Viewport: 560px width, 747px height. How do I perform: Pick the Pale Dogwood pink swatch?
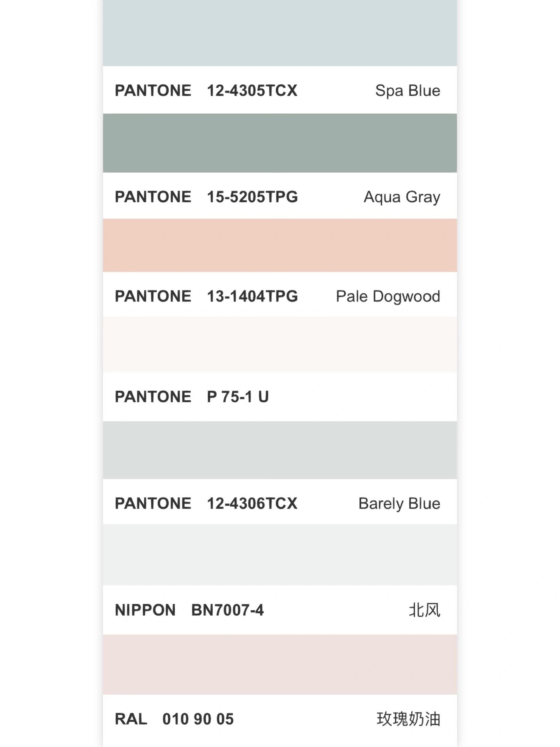point(280,245)
